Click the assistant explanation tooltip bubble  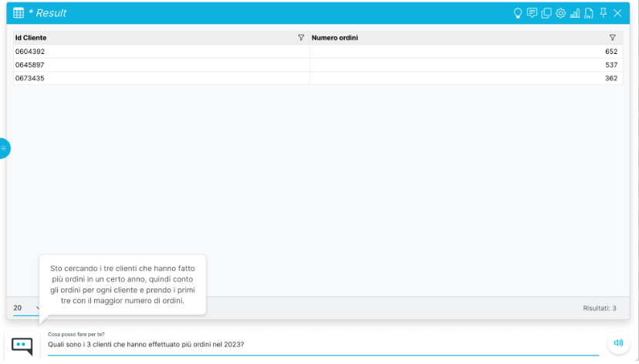(x=123, y=285)
